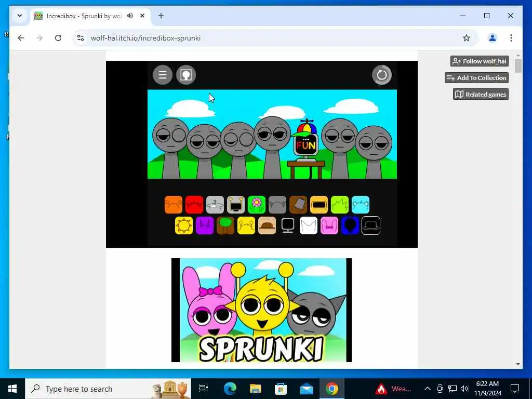The width and height of the screenshot is (532, 399).
Task: Pick the orange round-eared sound icon
Action: coord(174,205)
